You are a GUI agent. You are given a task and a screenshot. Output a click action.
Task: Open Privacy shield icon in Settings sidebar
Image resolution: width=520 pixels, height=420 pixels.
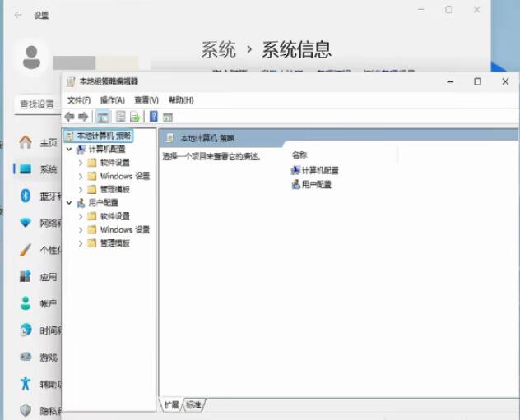[26, 411]
